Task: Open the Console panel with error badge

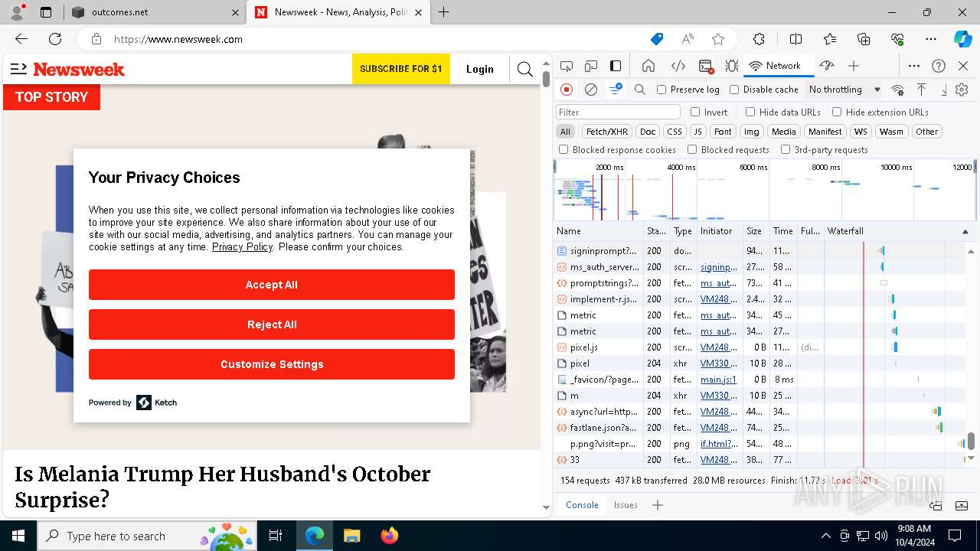Action: (706, 66)
